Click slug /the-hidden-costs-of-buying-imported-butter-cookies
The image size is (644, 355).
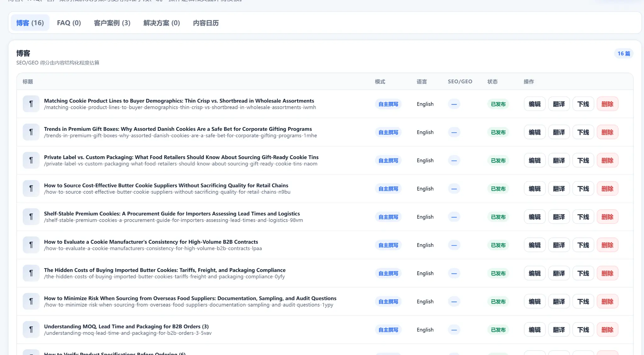tap(164, 277)
